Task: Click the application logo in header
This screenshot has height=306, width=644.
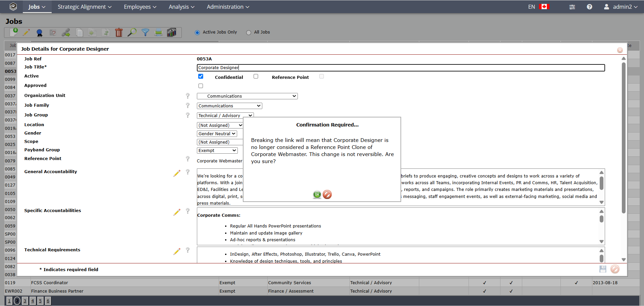Action: tap(13, 6)
